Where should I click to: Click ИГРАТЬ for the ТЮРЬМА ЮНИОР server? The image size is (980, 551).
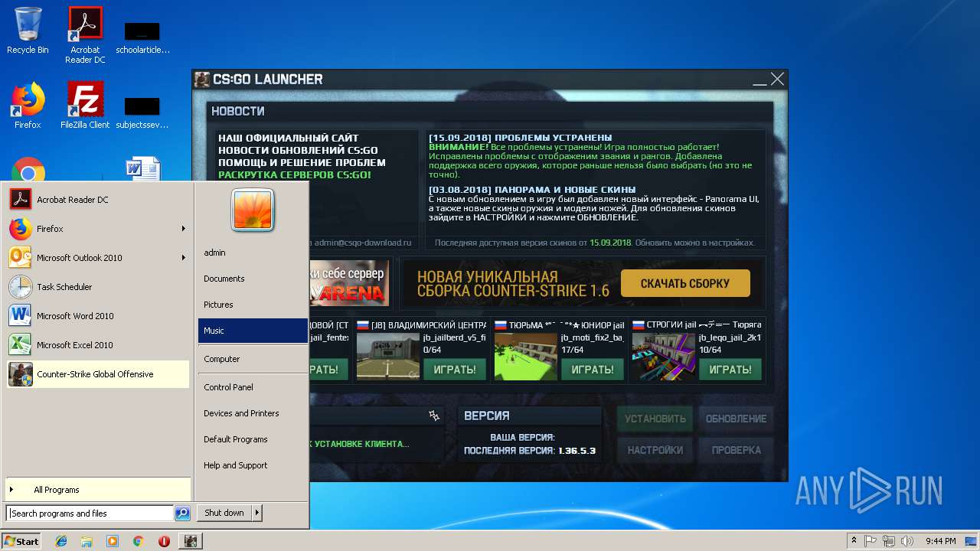click(x=593, y=370)
